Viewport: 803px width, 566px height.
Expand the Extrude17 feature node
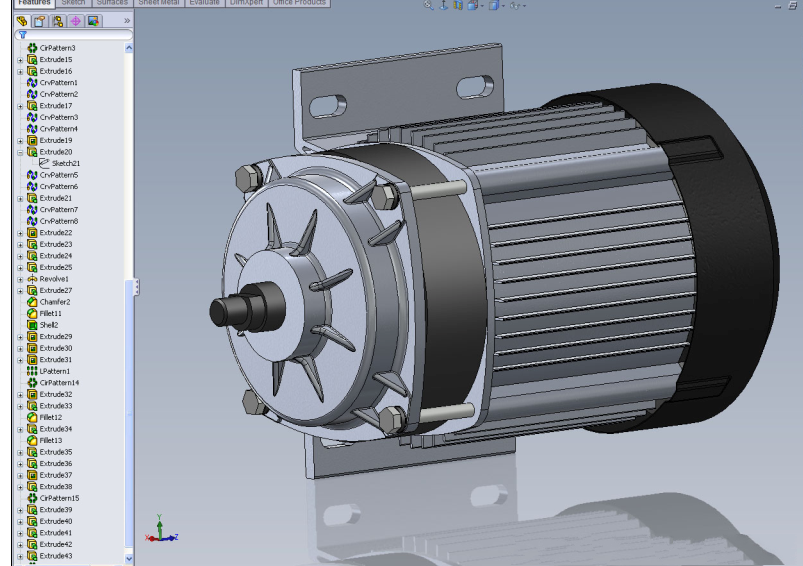pyautogui.click(x=20, y=106)
